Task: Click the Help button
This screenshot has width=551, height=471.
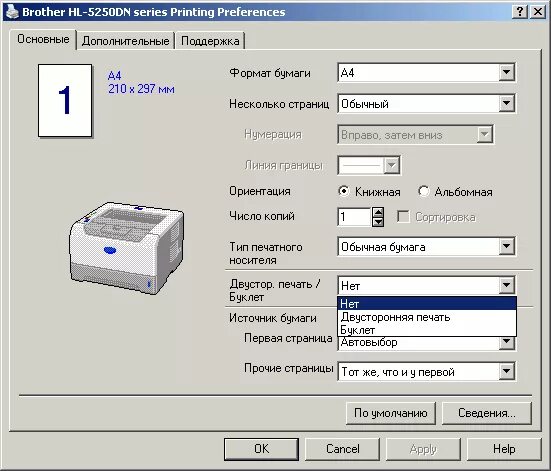Action: pyautogui.click(x=504, y=449)
